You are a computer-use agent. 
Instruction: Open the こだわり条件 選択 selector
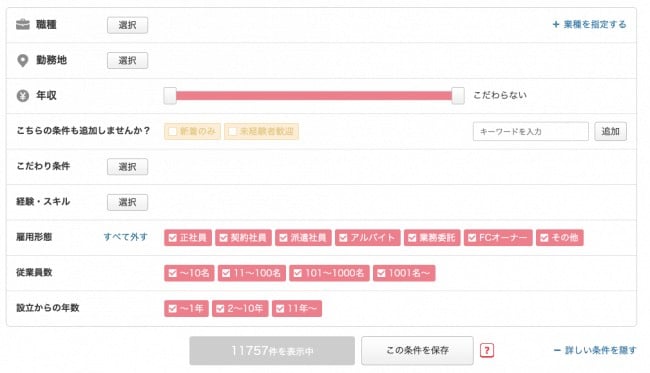tap(127, 167)
